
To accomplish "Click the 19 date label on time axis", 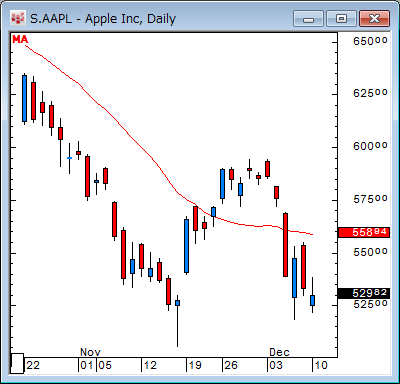I will pyautogui.click(x=195, y=366).
